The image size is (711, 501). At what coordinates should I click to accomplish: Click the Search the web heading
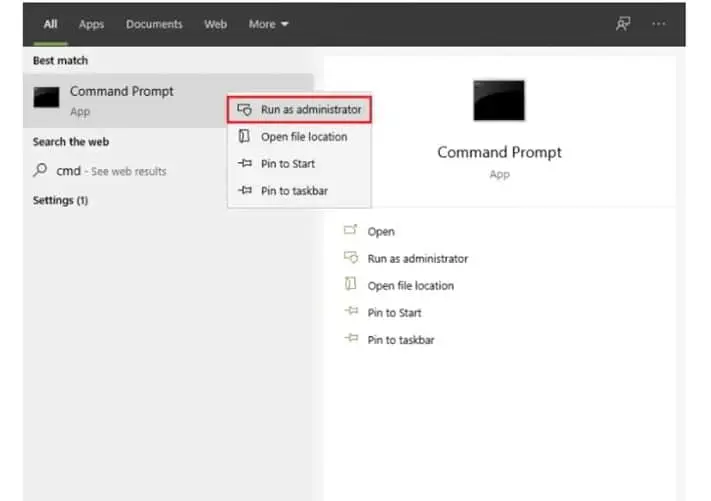click(71, 142)
